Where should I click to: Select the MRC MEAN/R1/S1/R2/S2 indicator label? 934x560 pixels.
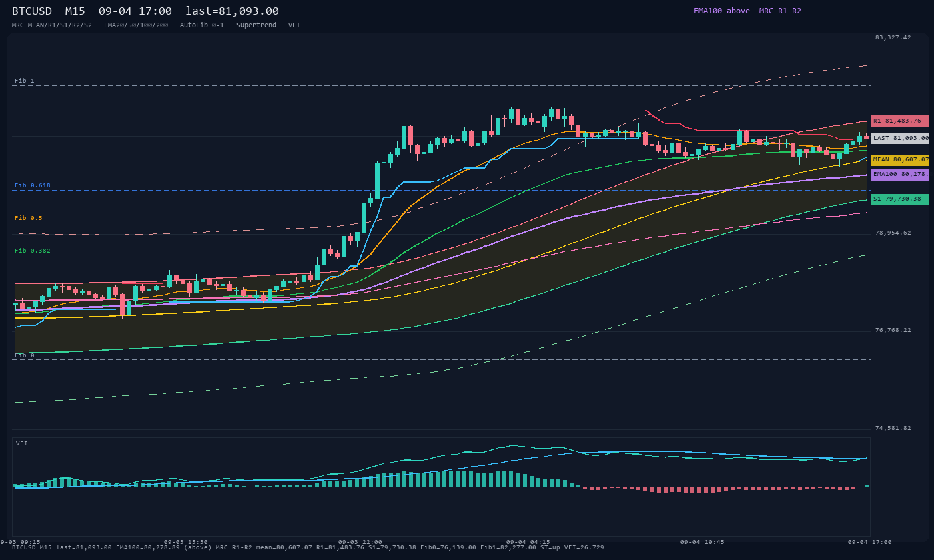52,25
